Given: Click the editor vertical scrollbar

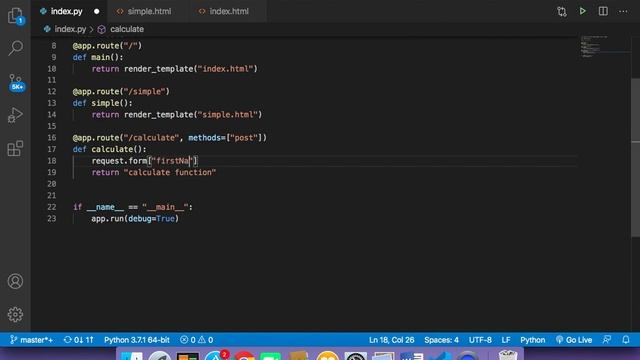Looking at the screenshot, I should (636, 157).
